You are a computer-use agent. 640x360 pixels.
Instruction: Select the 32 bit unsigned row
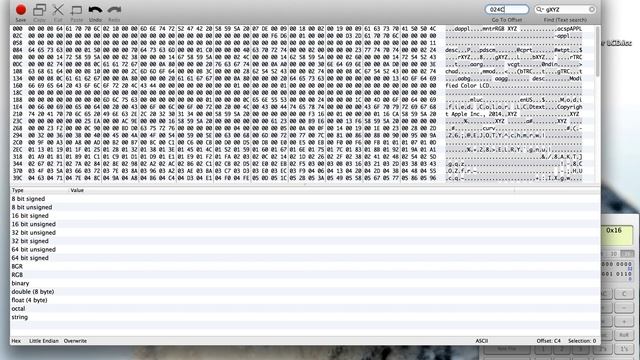coord(305,233)
